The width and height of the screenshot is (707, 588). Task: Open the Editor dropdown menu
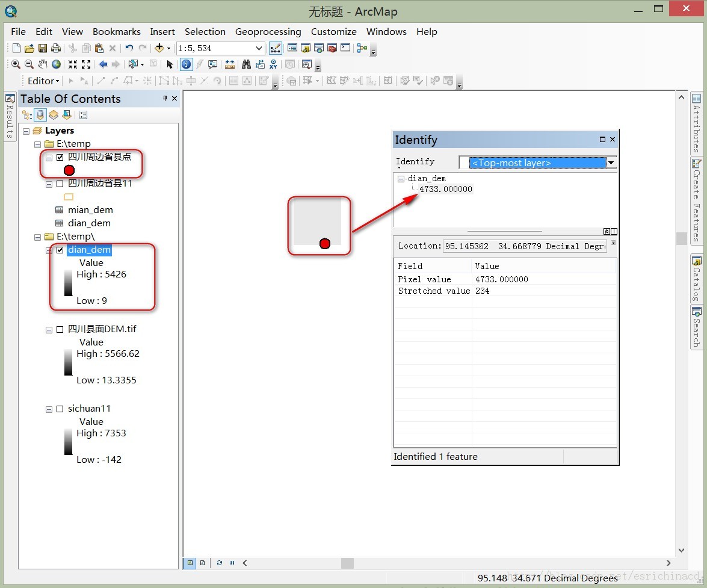point(43,81)
